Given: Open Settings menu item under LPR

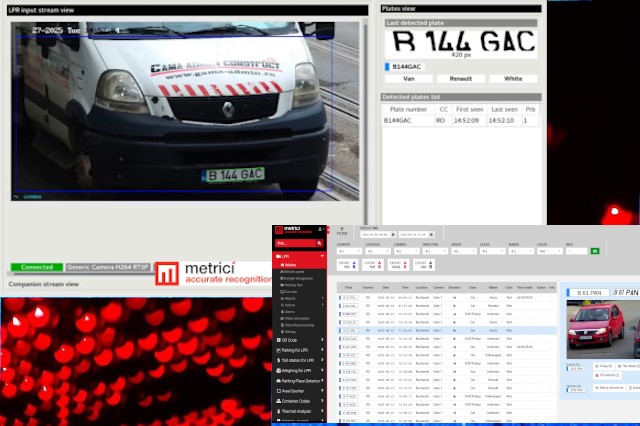Looking at the screenshot, I should pos(288,332).
